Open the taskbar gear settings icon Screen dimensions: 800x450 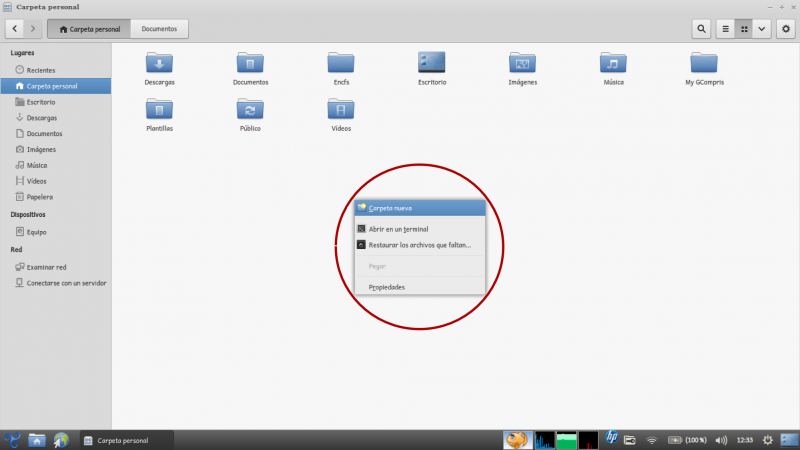pyautogui.click(x=767, y=440)
